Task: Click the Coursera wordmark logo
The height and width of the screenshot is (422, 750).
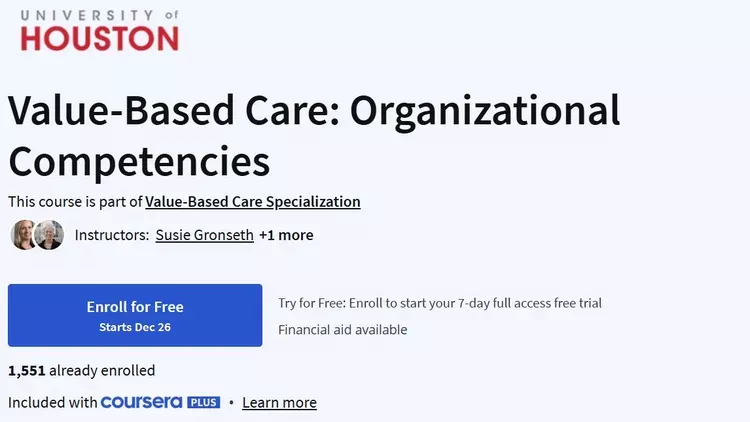Action: coord(142,402)
